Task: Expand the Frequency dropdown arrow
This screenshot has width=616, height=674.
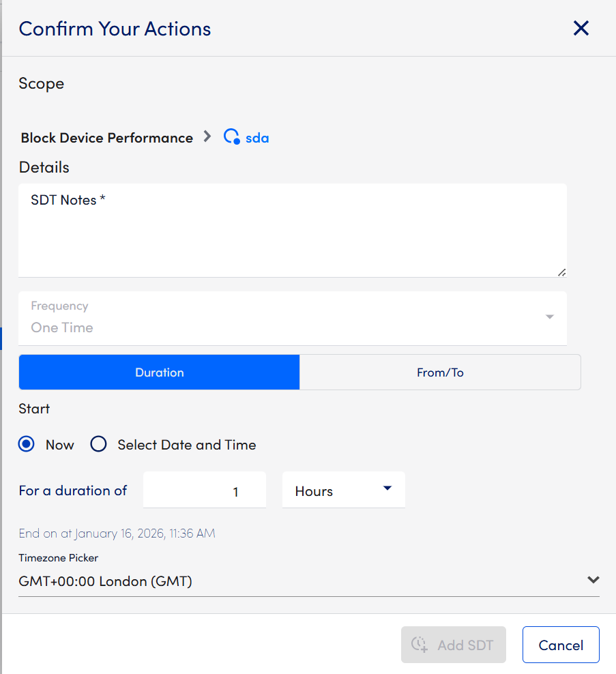Action: pyautogui.click(x=549, y=317)
